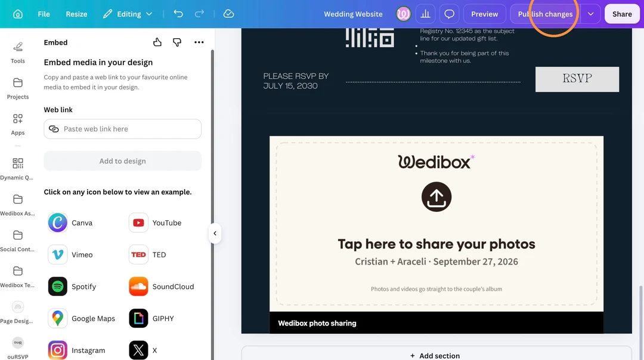Open the comments speech bubble
Screen dimensions: 644x360
[x=450, y=14]
